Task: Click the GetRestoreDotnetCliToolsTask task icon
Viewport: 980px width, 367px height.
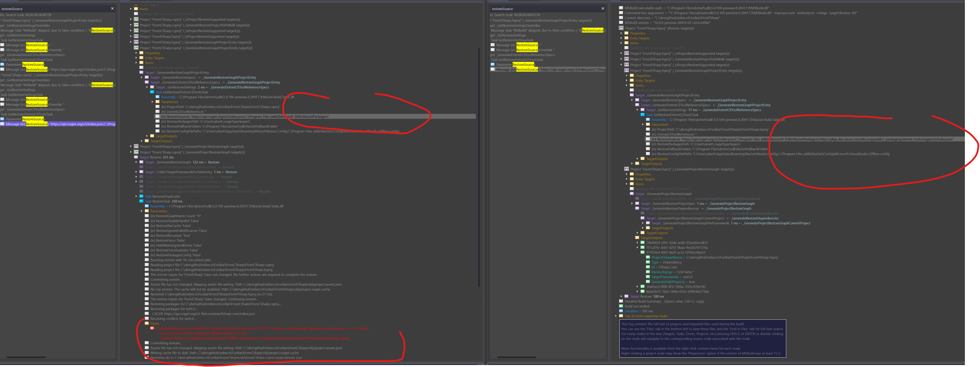Action: point(153,92)
